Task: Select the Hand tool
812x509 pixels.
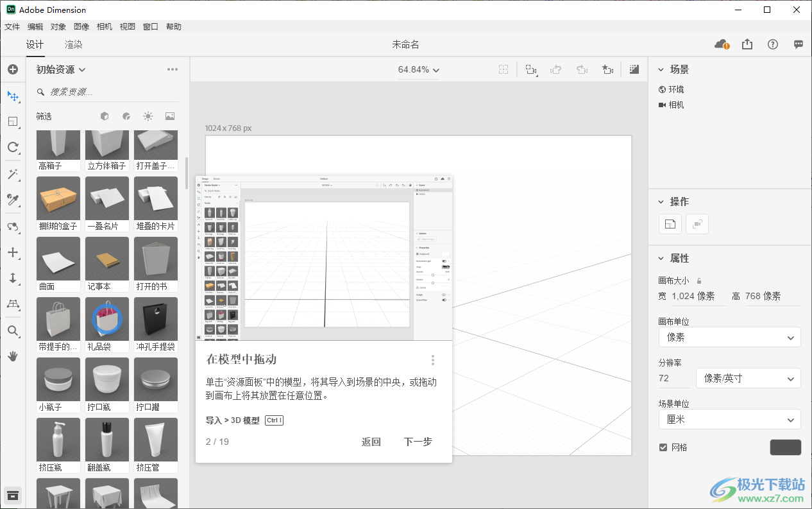Action: click(x=13, y=356)
